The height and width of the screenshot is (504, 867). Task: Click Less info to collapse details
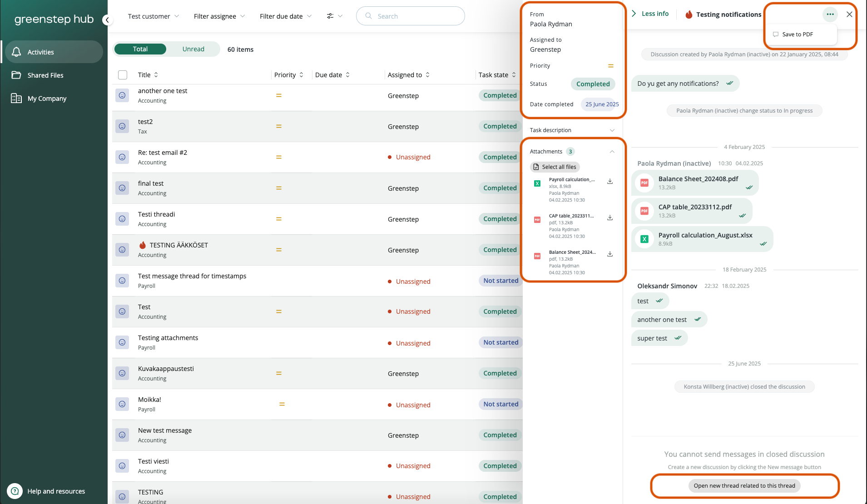click(x=650, y=14)
